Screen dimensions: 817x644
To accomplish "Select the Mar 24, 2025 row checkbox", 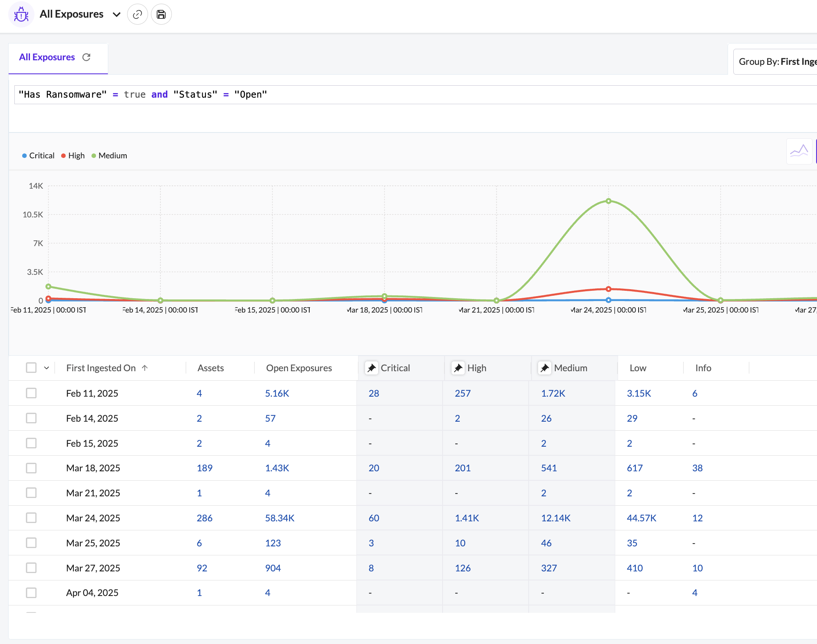I will coord(31,518).
